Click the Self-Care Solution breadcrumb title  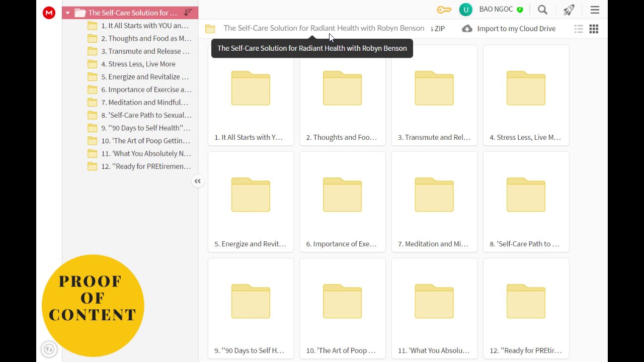click(324, 28)
